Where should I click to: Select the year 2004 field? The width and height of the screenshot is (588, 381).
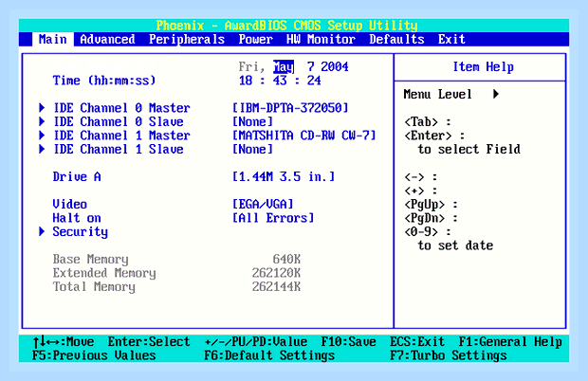point(335,66)
